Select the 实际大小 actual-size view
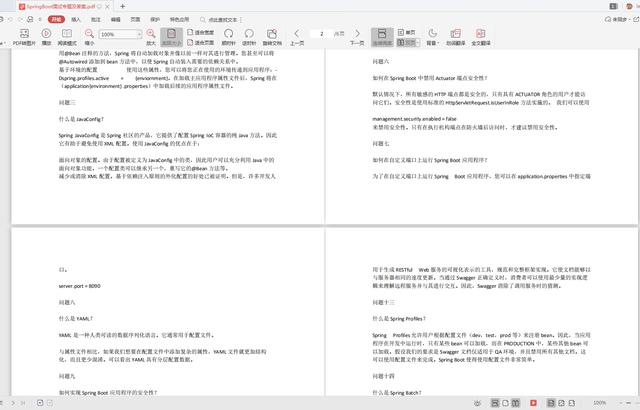Screen dimensions: 640x410 pos(171,37)
